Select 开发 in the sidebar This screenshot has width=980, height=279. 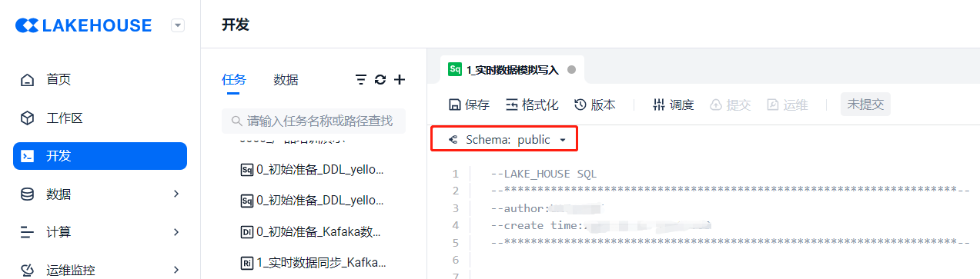coord(100,156)
